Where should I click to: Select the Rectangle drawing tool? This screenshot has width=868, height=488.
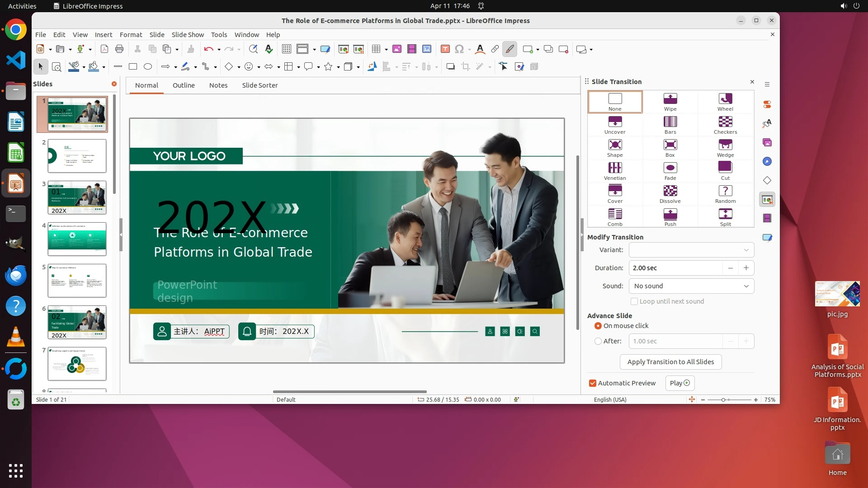[x=133, y=67]
